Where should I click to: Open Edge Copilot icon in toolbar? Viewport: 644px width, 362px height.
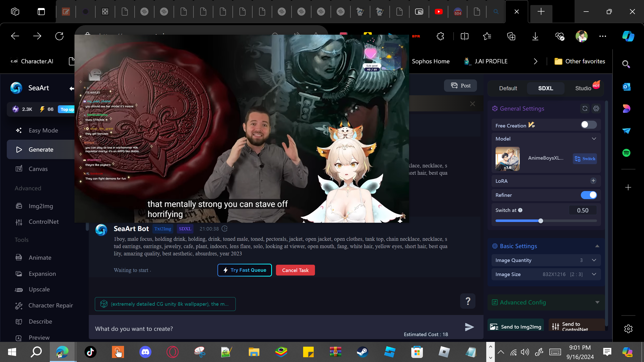click(x=628, y=36)
